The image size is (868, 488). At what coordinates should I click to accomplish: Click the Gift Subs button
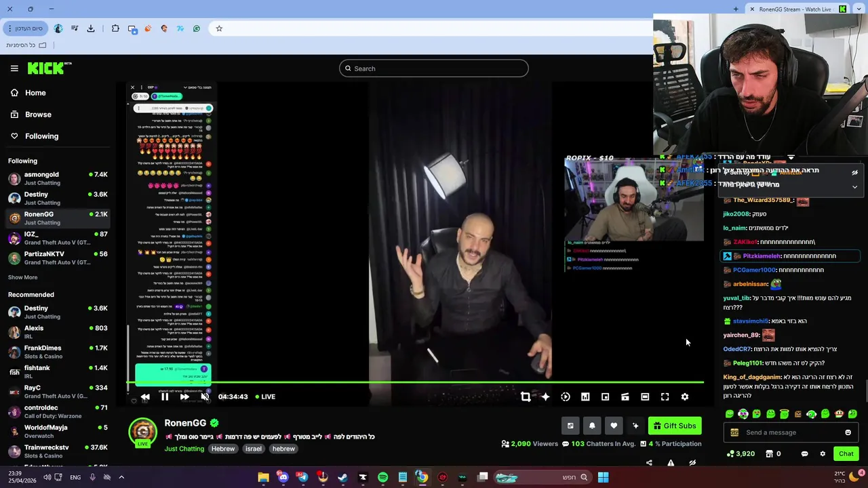click(x=675, y=426)
